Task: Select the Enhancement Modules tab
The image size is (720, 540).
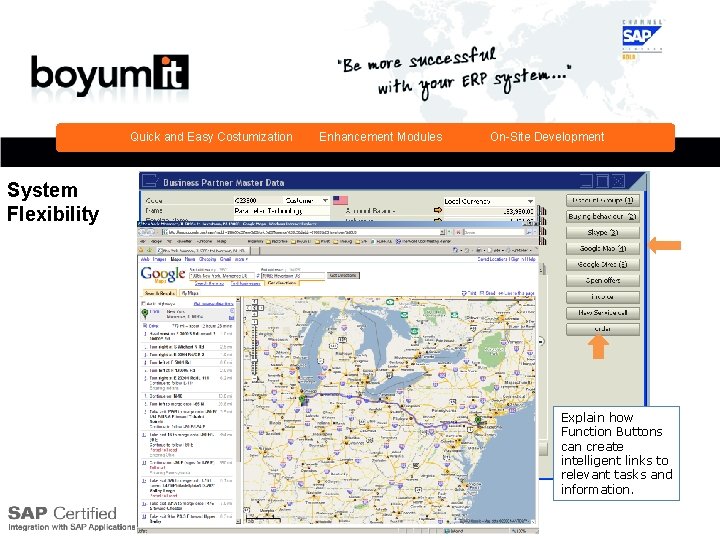Action: click(381, 136)
